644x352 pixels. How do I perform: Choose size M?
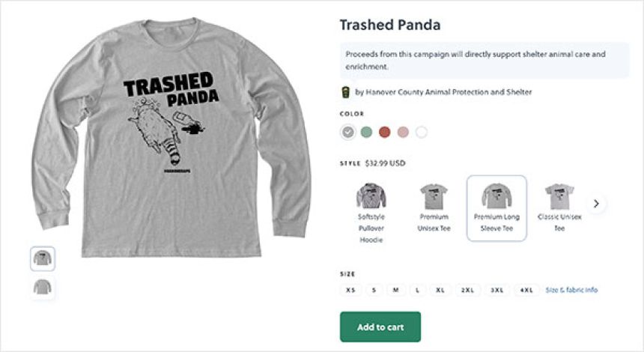pyautogui.click(x=397, y=290)
